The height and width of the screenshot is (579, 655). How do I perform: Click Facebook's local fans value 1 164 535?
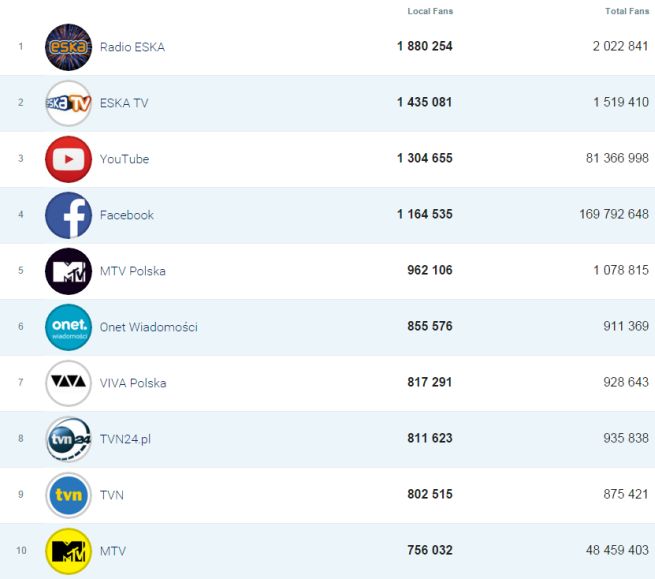(424, 215)
